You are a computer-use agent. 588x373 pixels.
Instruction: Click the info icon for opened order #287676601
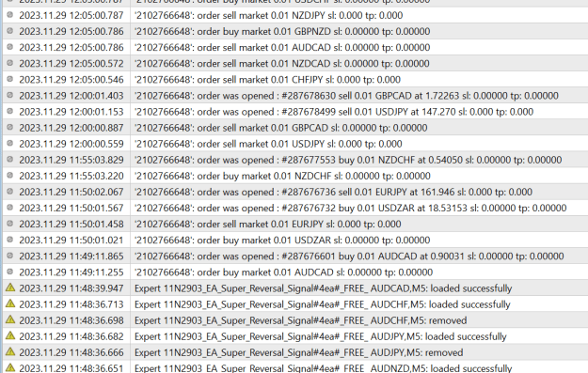[10, 256]
